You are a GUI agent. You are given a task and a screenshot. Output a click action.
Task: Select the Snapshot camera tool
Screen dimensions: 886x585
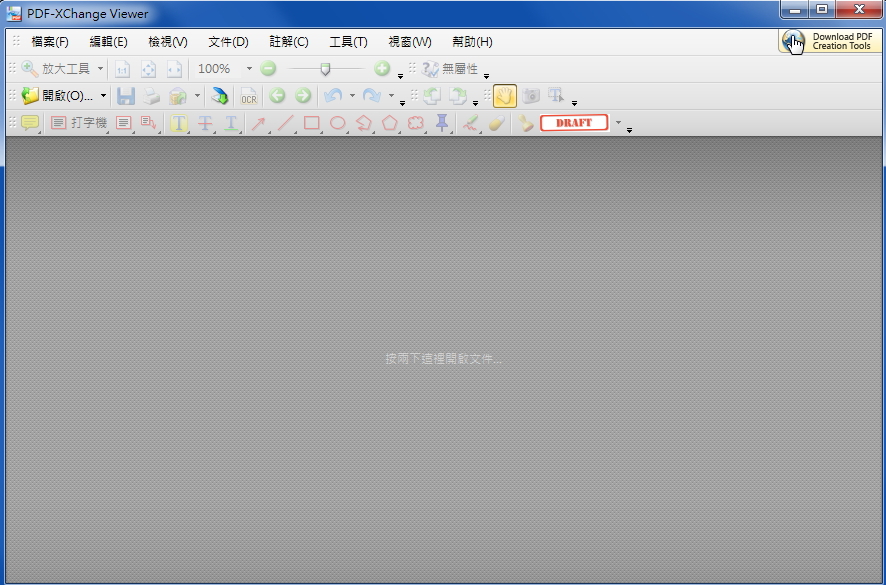pos(531,96)
